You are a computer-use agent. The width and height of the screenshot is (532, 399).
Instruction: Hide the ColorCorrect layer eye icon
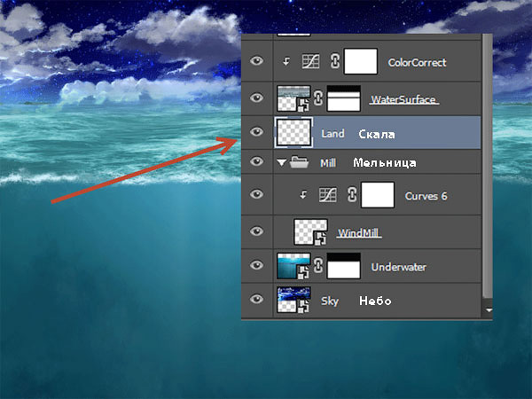click(257, 61)
